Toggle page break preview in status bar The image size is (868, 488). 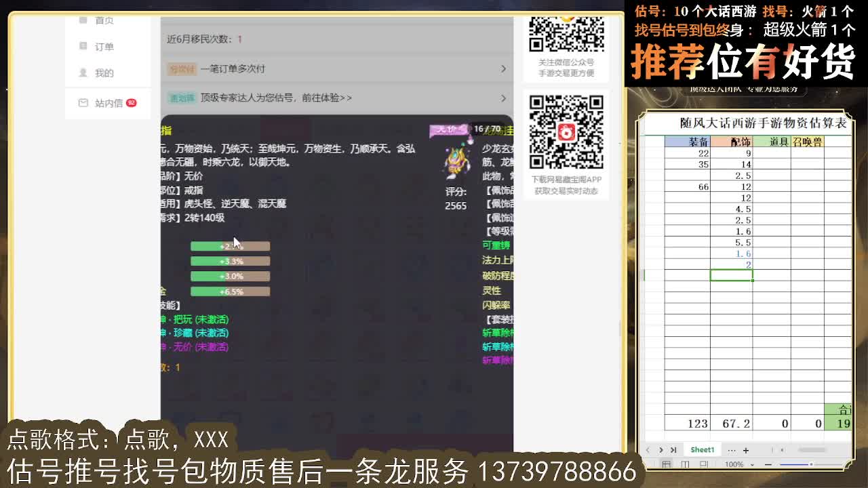tap(704, 464)
